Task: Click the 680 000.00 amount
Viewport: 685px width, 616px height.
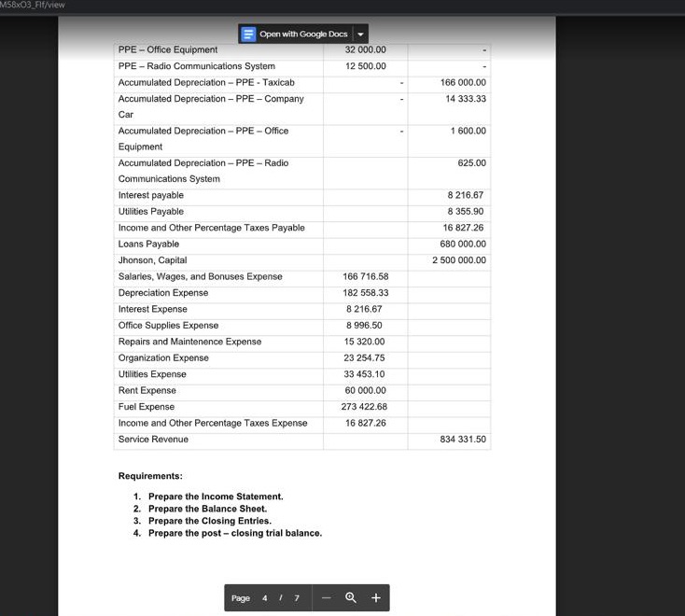Action: tap(463, 244)
